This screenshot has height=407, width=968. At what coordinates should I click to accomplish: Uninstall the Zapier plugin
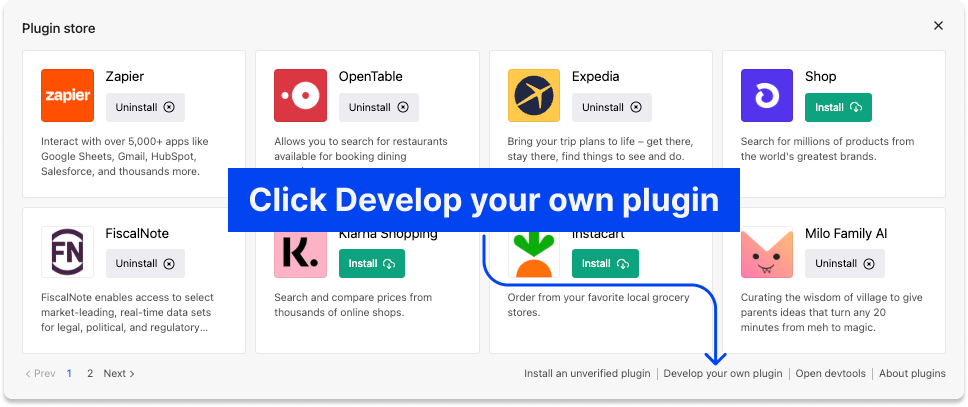coord(145,107)
